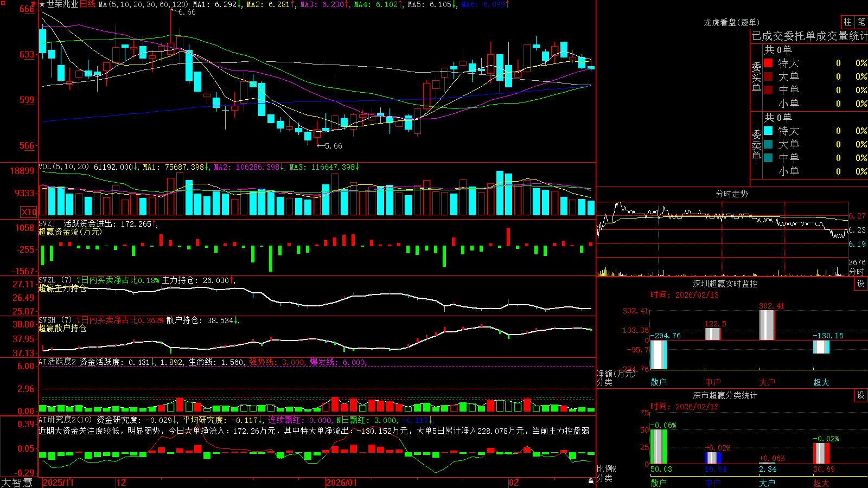Screen dimensions: 868x488
Task: Click the 超大 -130.15 bar in 实时监控
Action: [821, 346]
